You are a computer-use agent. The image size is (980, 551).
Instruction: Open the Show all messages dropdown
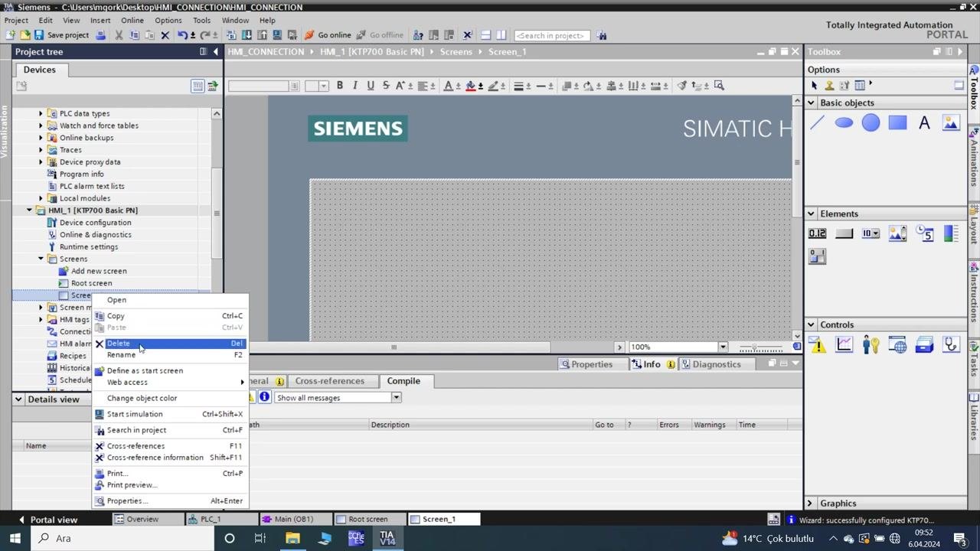coord(396,398)
